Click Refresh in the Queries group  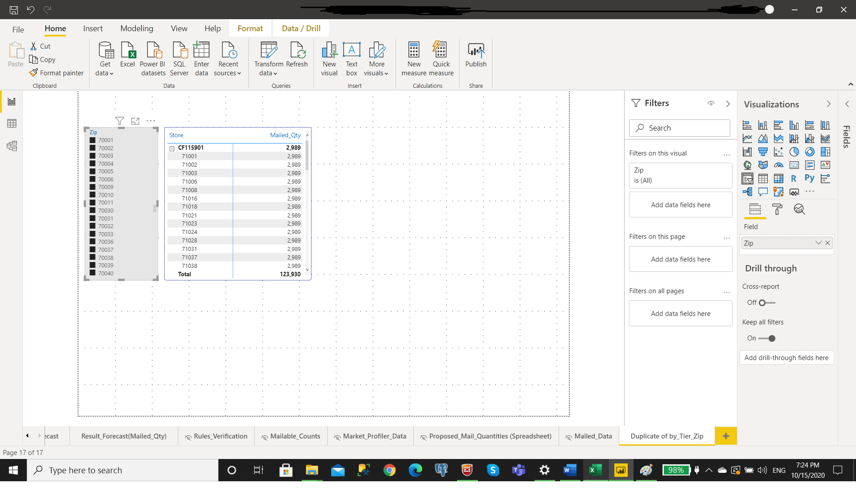(x=297, y=55)
